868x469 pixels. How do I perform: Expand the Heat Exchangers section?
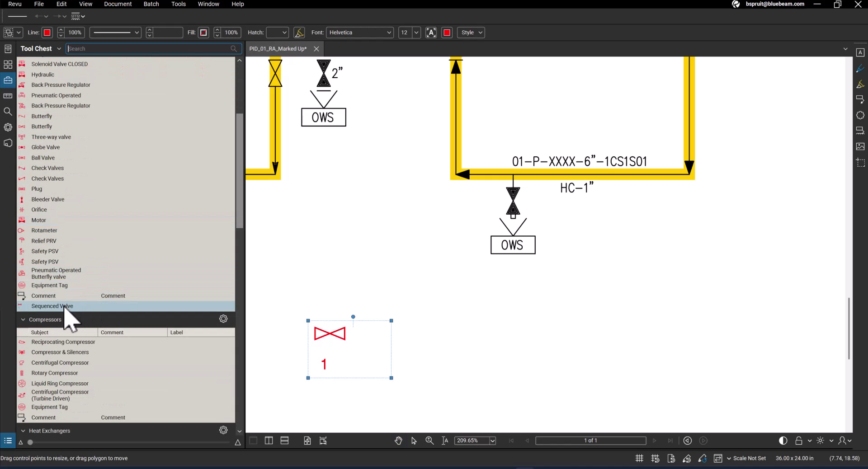pos(23,431)
